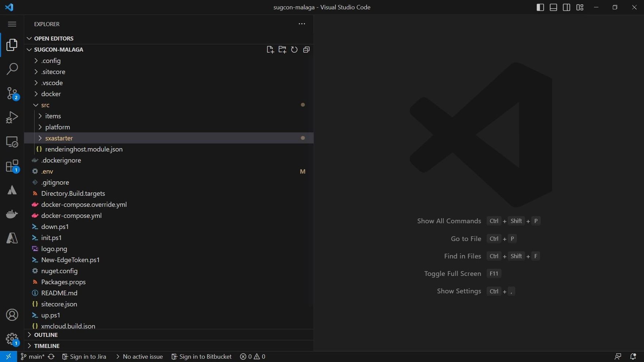Click Refresh Explorer icon
This screenshot has height=362, width=644.
click(x=294, y=50)
